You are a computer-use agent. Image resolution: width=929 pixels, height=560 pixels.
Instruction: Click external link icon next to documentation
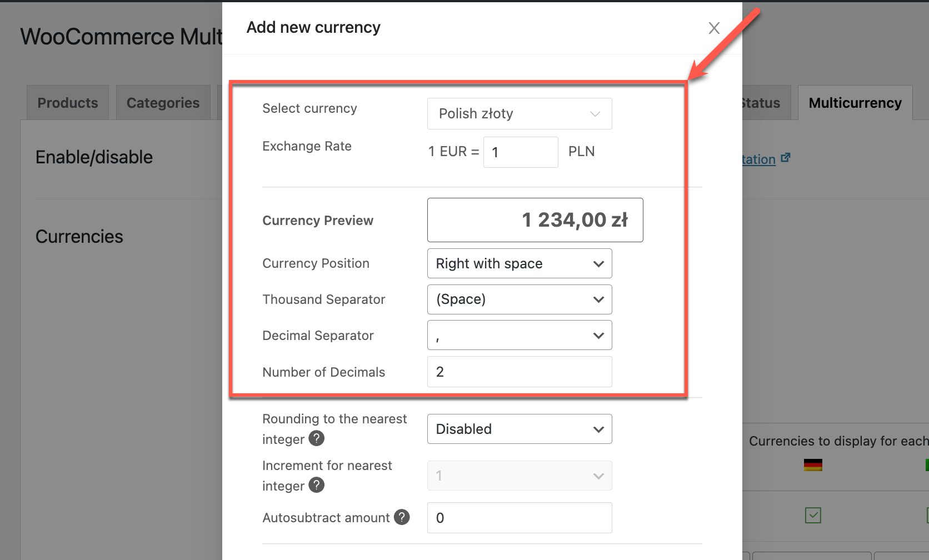point(785,158)
